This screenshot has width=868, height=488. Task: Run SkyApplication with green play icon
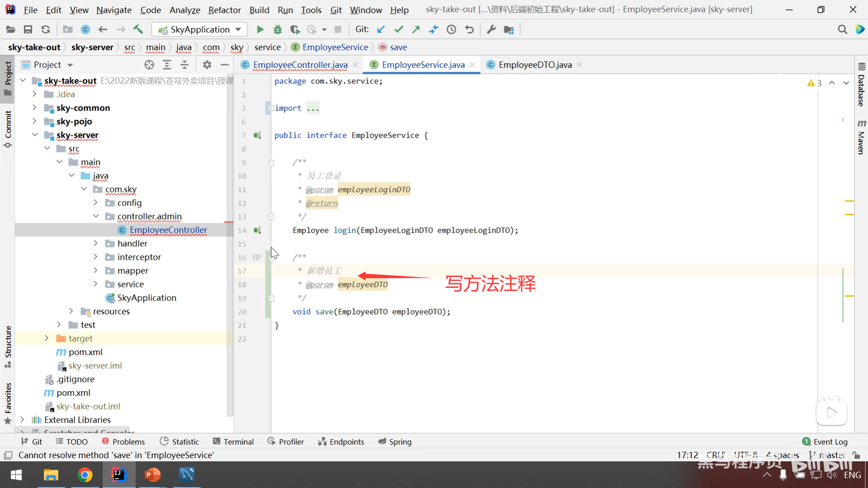tap(260, 29)
